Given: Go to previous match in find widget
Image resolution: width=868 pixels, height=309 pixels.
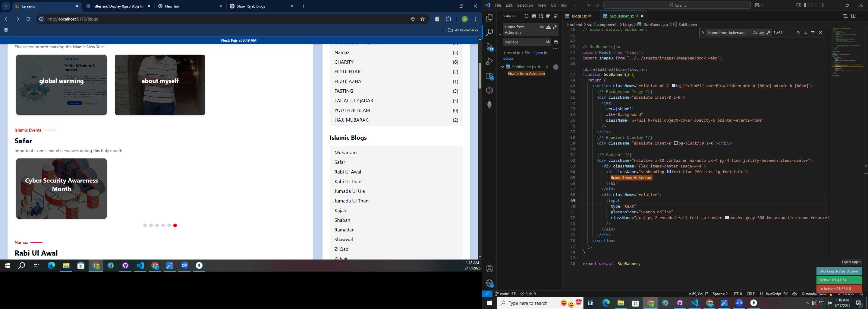Looking at the screenshot, I should click(798, 33).
